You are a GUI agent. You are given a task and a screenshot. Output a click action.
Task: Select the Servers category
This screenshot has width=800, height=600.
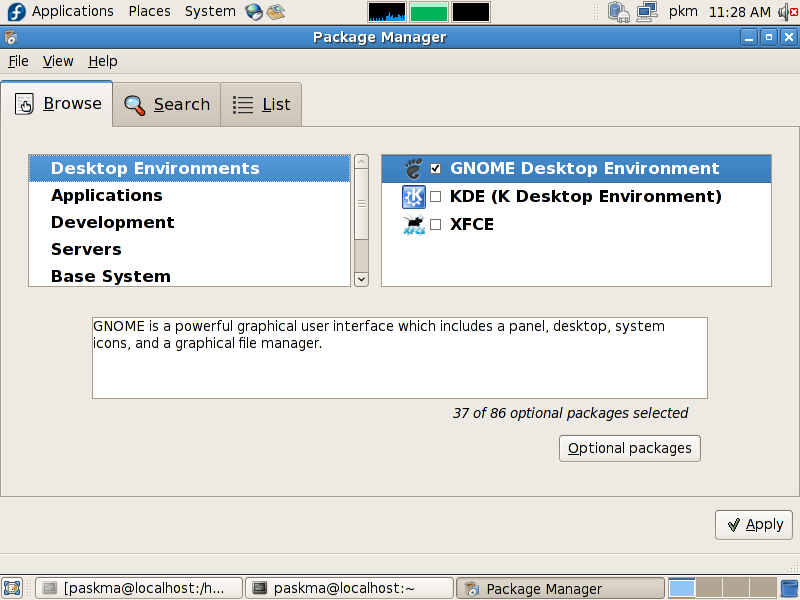tap(189, 249)
